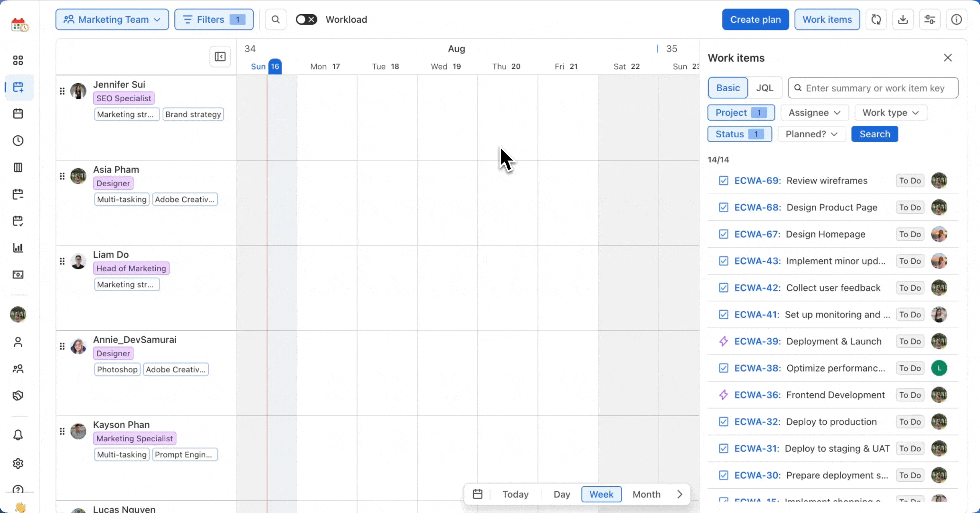Viewport: 980px width, 513px height.
Task: Expand the Status filter
Action: click(x=740, y=134)
